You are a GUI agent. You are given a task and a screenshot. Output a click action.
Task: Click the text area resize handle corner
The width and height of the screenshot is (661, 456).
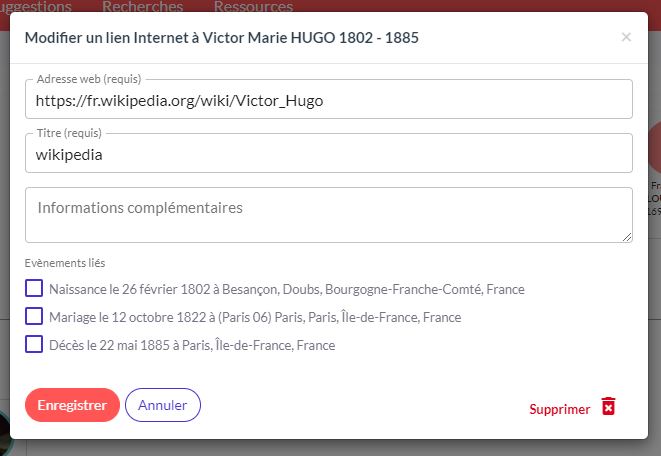tap(627, 237)
